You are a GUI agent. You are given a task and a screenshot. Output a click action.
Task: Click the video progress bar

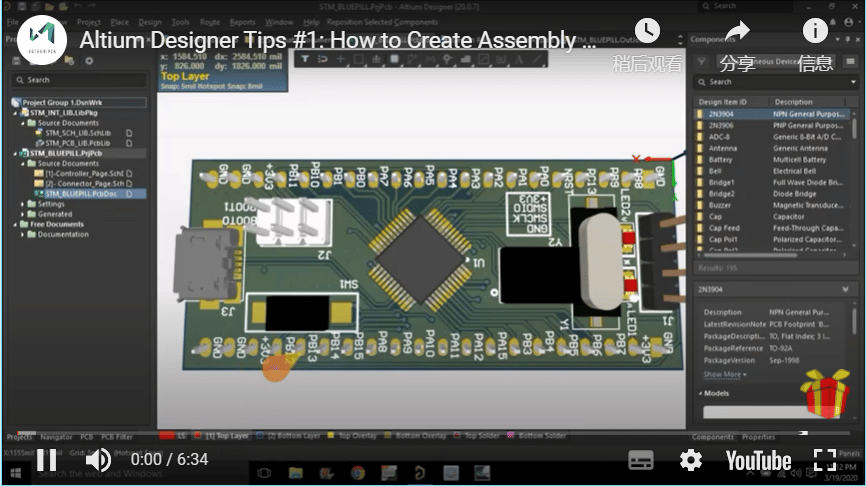(433, 432)
